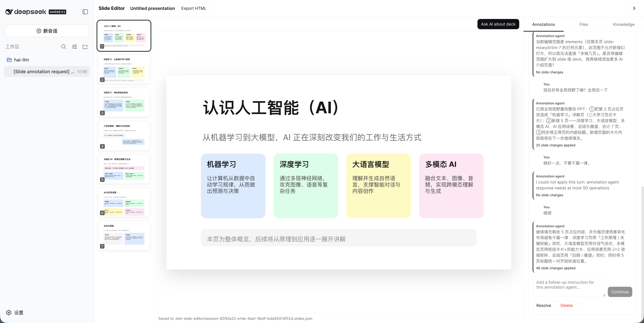Select slide 7 thumbnail 总结与展望
Screen dimensions: 644x323
[124, 235]
